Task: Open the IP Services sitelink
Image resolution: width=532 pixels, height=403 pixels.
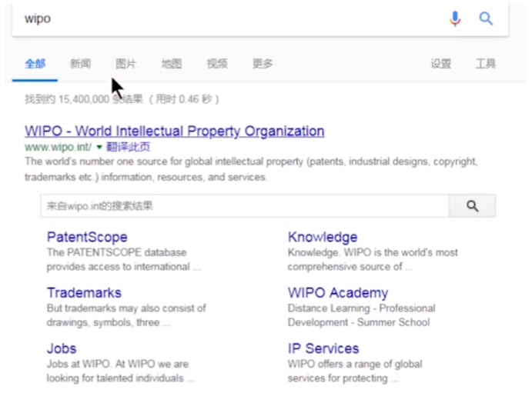Action: tap(323, 348)
